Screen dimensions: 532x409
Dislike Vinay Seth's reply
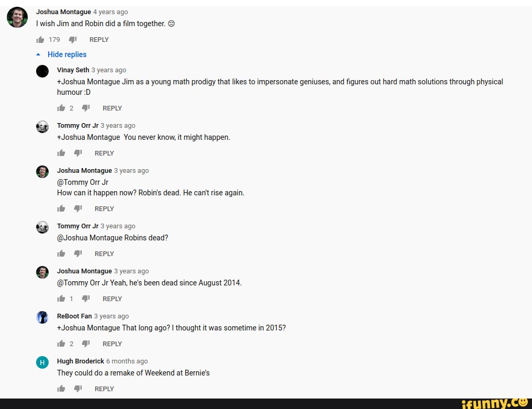[x=86, y=108]
